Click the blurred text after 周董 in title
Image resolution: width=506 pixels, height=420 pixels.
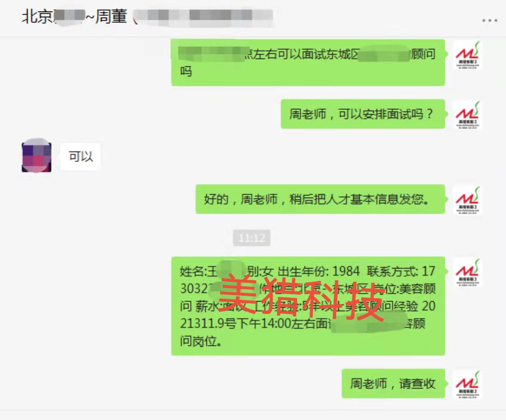point(203,16)
